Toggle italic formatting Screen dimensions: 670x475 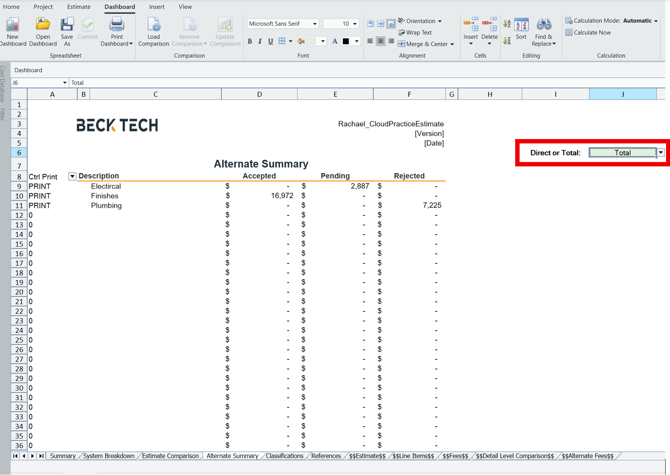point(260,42)
